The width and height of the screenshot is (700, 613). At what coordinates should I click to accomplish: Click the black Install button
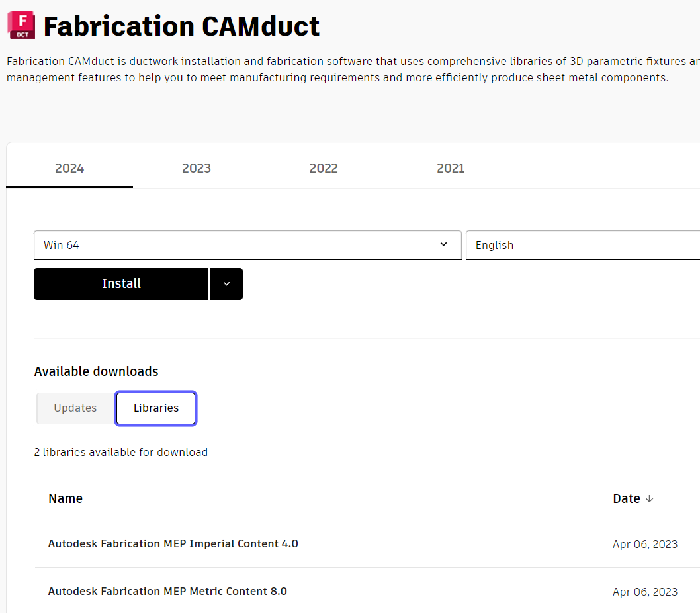pyautogui.click(x=121, y=284)
